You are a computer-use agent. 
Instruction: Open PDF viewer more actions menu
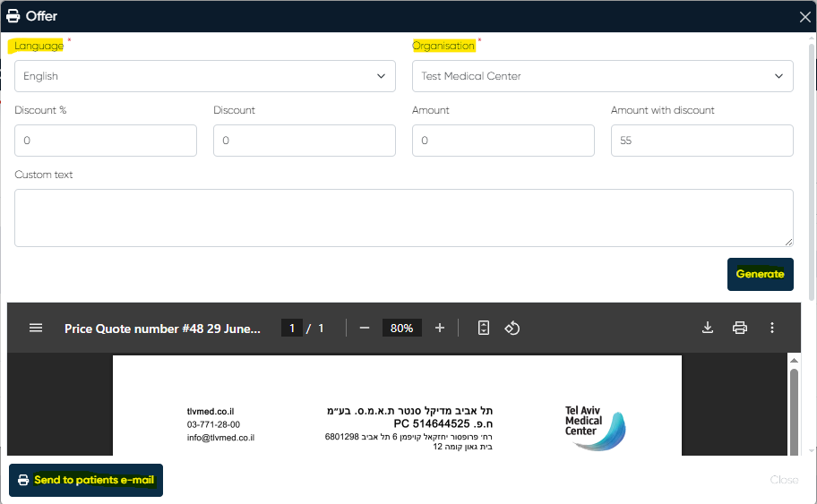coord(772,329)
